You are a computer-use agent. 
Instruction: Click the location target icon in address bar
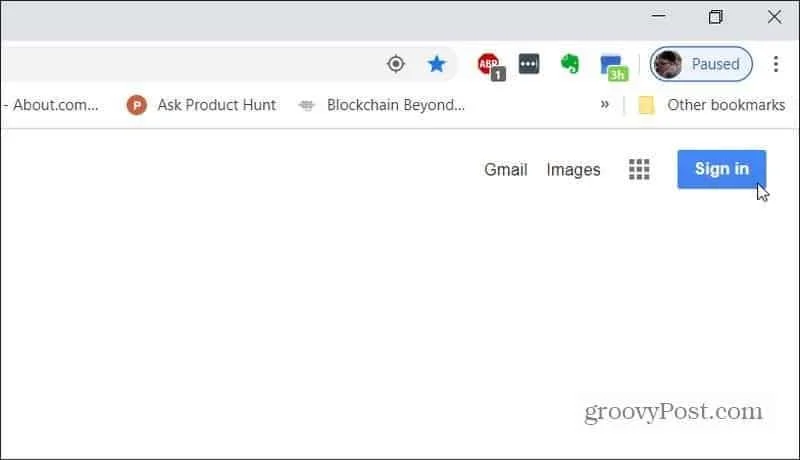click(x=395, y=64)
